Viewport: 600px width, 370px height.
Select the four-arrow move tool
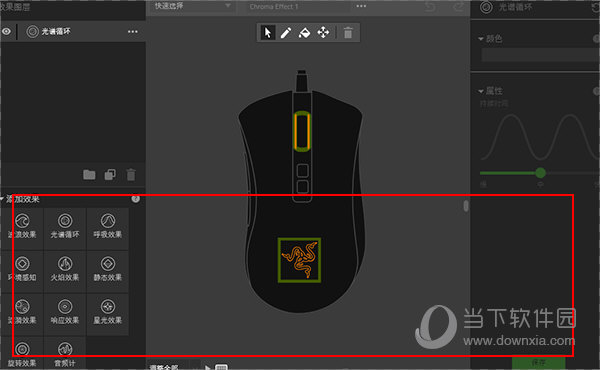pyautogui.click(x=323, y=33)
